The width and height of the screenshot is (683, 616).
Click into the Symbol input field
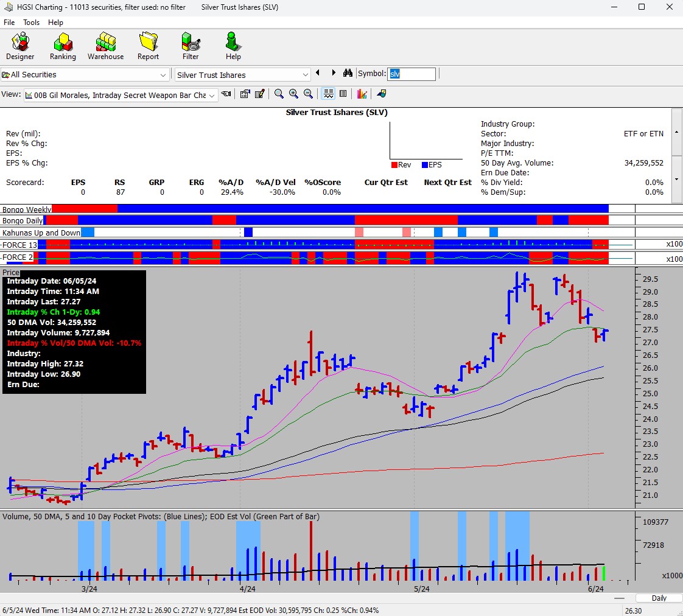tap(411, 74)
